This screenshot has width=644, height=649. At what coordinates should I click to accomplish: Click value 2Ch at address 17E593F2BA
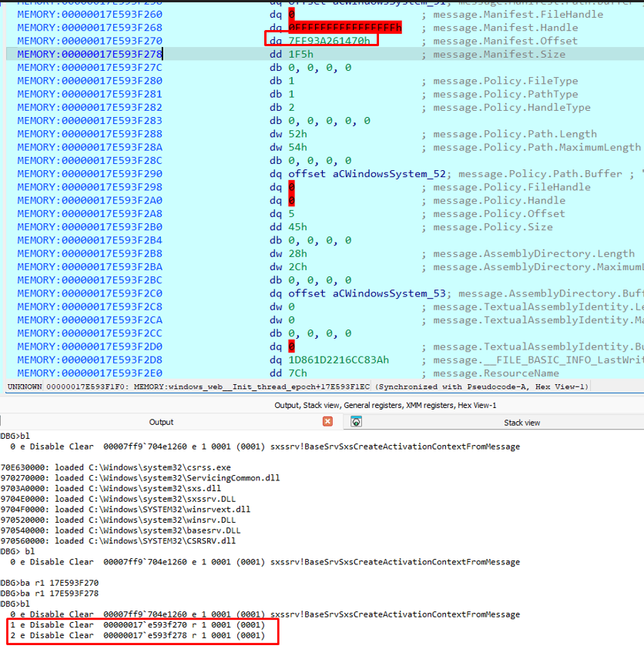tap(298, 266)
